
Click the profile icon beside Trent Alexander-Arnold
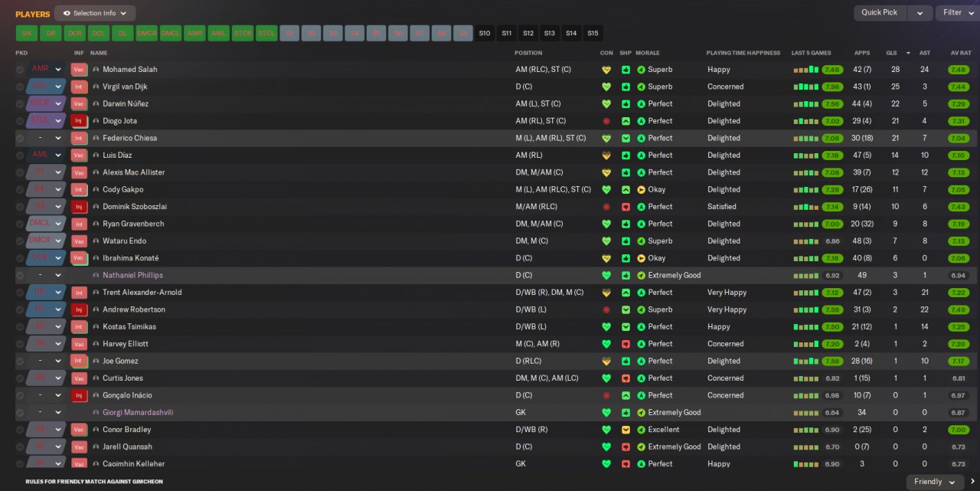tap(96, 293)
